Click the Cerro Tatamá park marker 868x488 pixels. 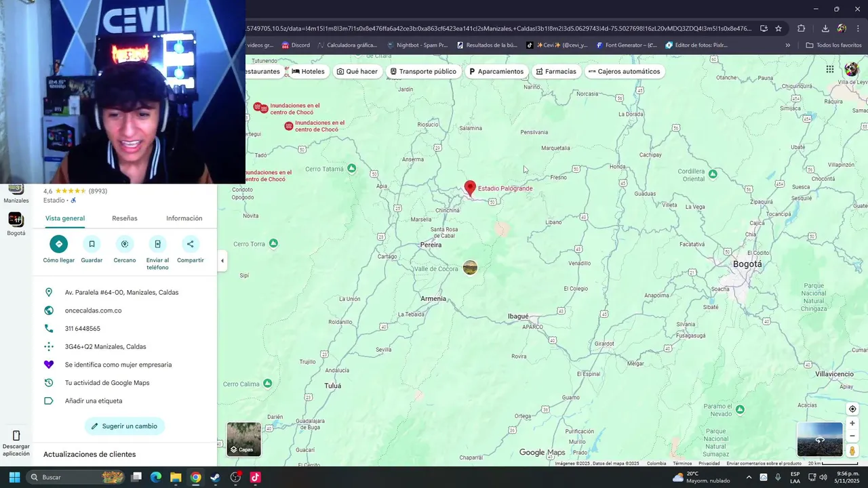[351, 168]
